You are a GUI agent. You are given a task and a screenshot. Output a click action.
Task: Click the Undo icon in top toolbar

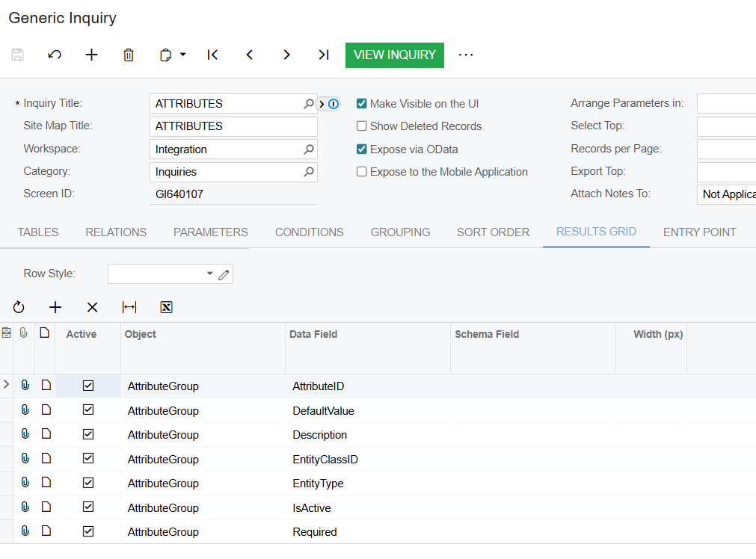tap(55, 55)
